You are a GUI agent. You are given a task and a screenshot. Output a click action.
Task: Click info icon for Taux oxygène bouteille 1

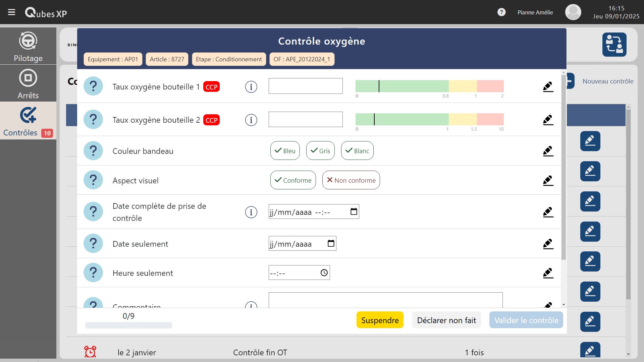tap(251, 87)
